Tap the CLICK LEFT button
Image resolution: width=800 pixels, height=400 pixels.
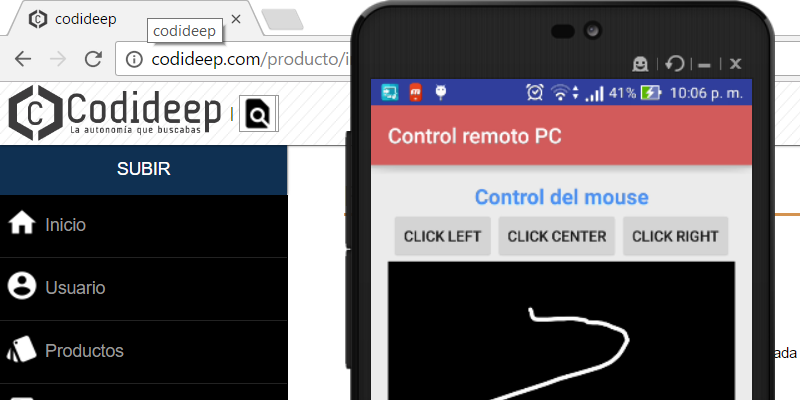[442, 236]
